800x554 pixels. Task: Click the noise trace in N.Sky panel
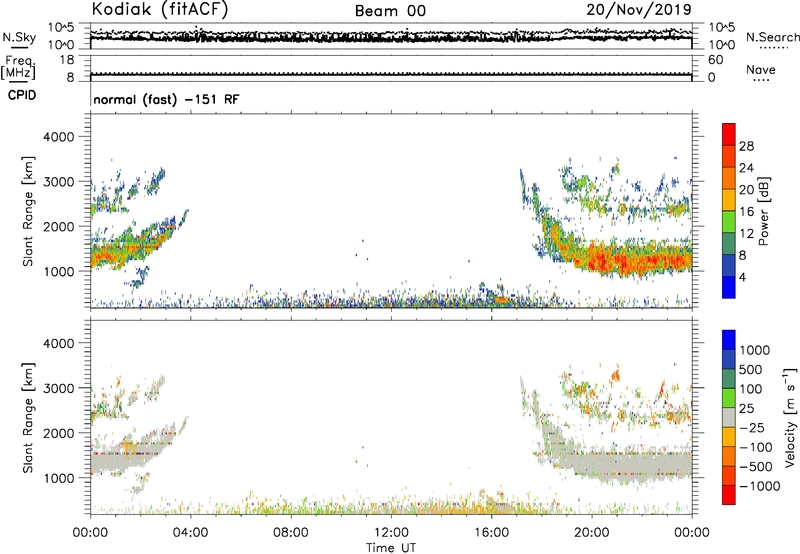(391, 37)
